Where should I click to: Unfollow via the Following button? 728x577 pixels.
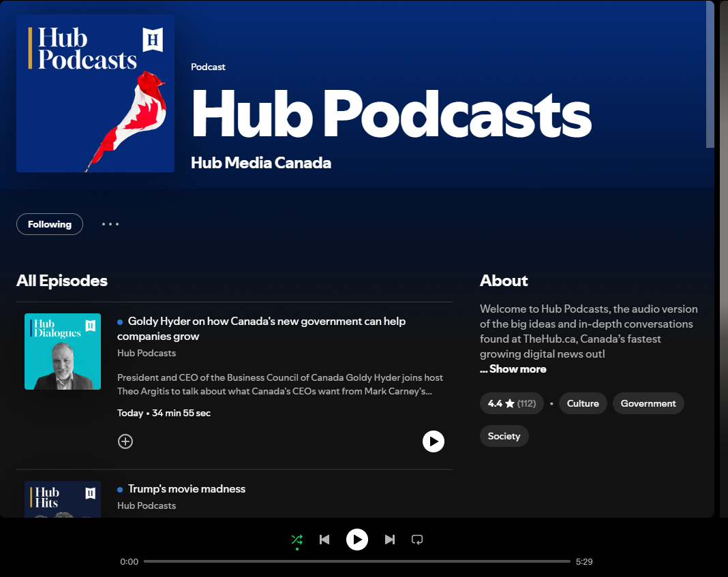pos(50,224)
